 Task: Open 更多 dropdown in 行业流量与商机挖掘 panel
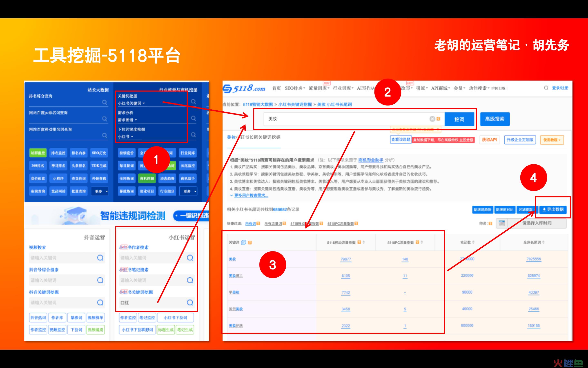189,191
